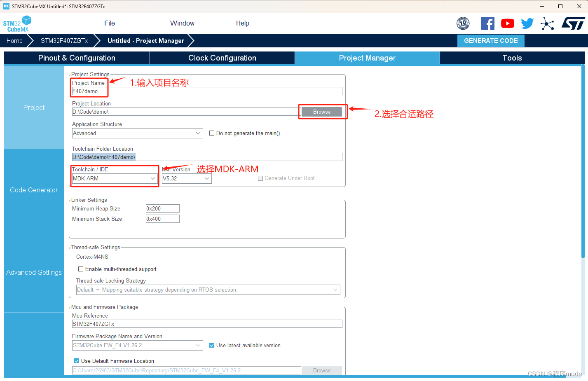Click the Toolchain Folder Location field

(207, 157)
